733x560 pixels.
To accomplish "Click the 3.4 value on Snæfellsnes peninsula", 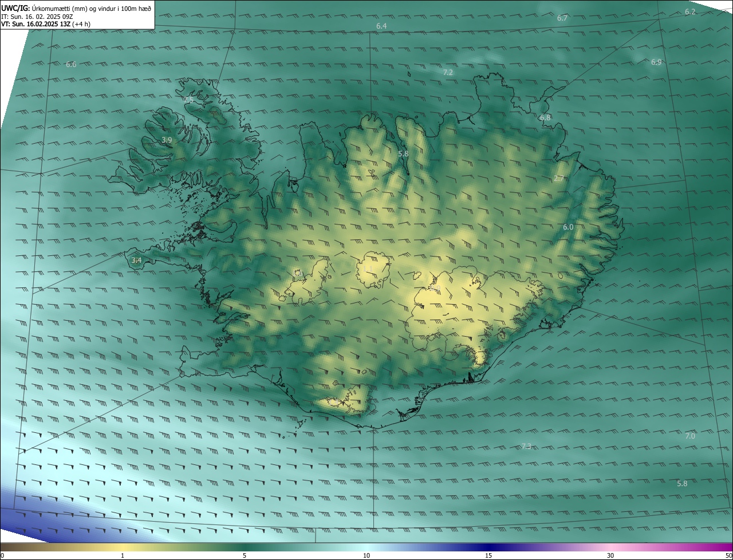I will pos(136,261).
